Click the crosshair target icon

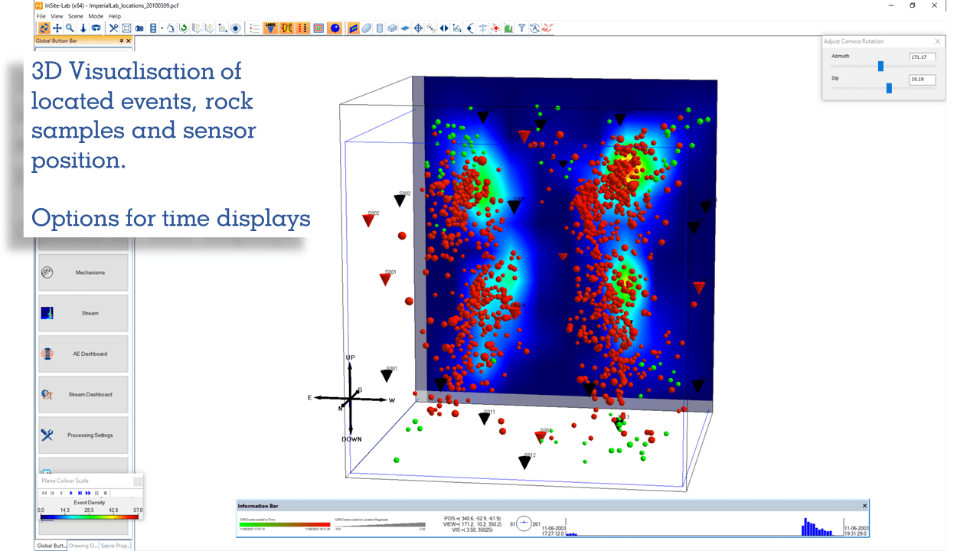pos(418,28)
